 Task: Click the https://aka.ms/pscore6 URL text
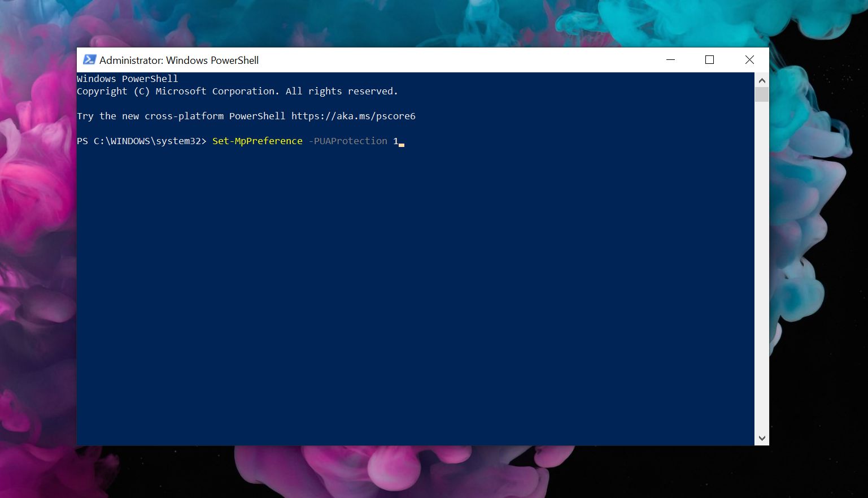354,116
